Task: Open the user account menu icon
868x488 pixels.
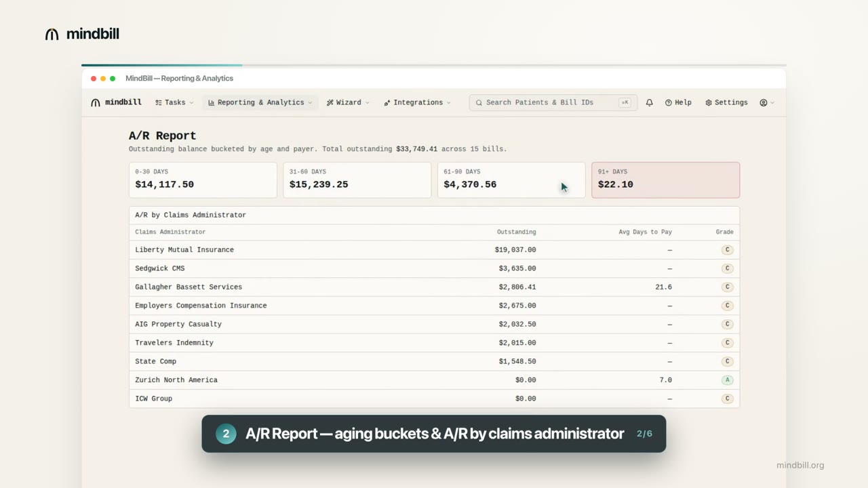Action: 764,103
